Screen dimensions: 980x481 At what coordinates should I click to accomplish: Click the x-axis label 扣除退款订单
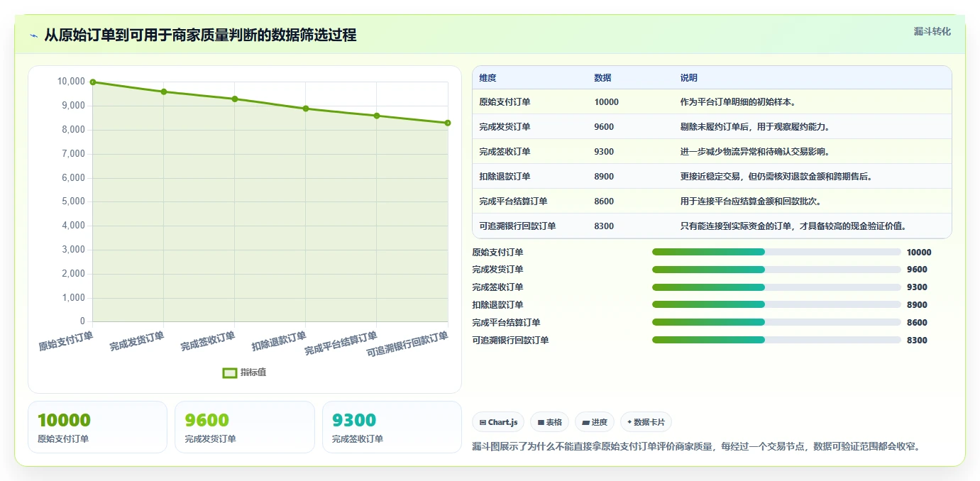(x=279, y=341)
